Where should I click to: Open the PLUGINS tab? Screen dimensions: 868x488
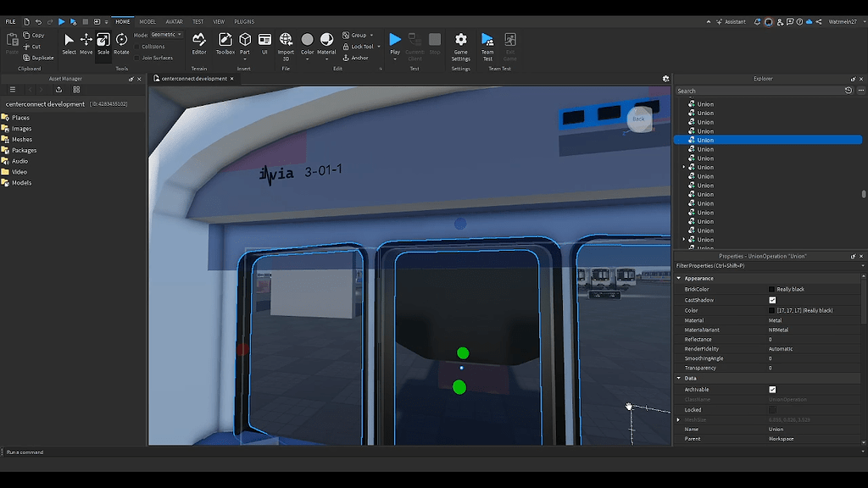pos(243,21)
